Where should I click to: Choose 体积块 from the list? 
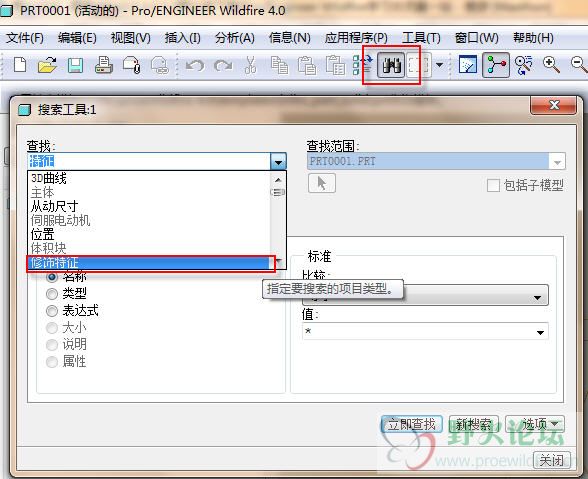tap(149, 248)
